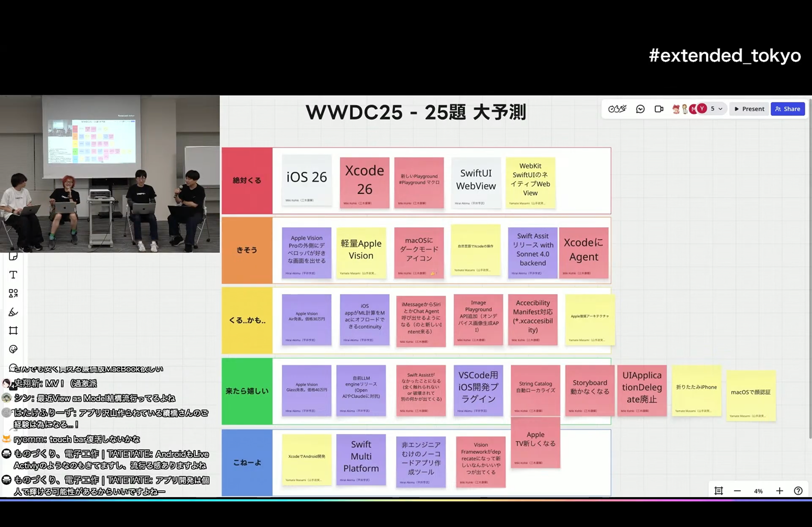Click the fit-to-screen frames icon

pyautogui.click(x=719, y=490)
